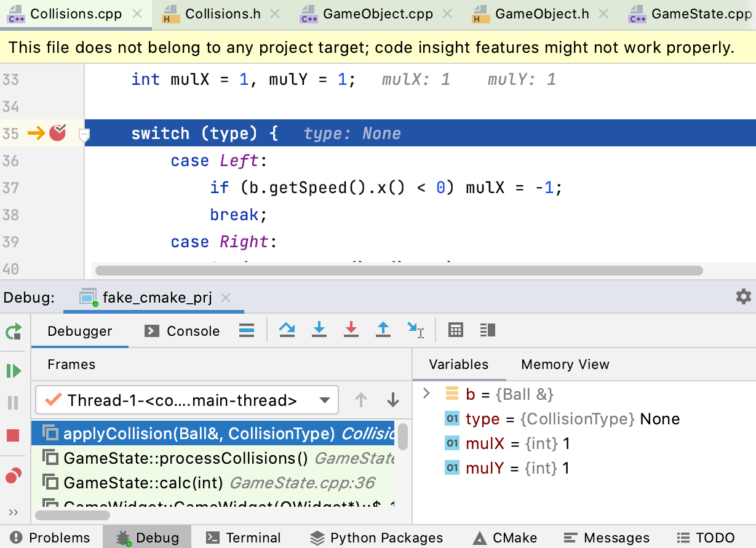
Task: Click the chevrons to show hidden debug actions
Action: pyautogui.click(x=14, y=512)
